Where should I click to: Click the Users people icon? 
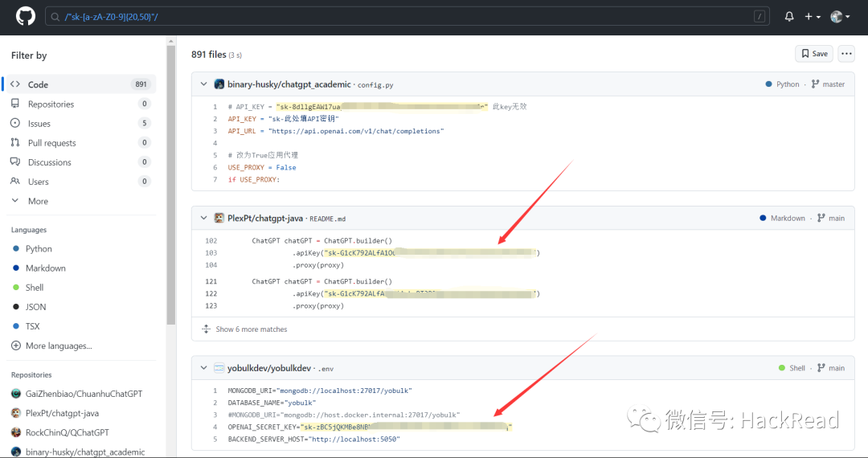(x=15, y=181)
